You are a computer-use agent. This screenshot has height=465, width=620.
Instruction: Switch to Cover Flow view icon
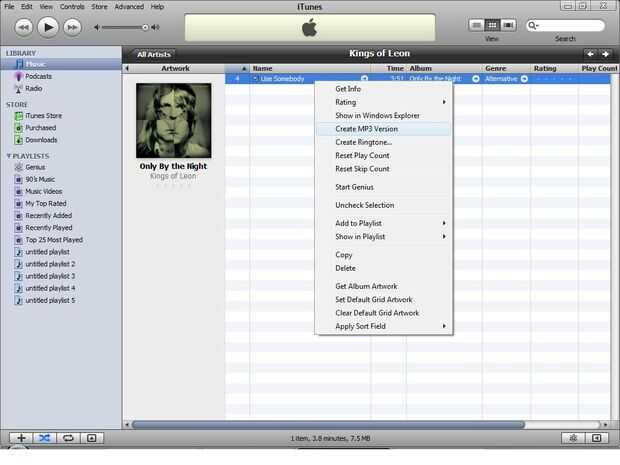(x=508, y=25)
